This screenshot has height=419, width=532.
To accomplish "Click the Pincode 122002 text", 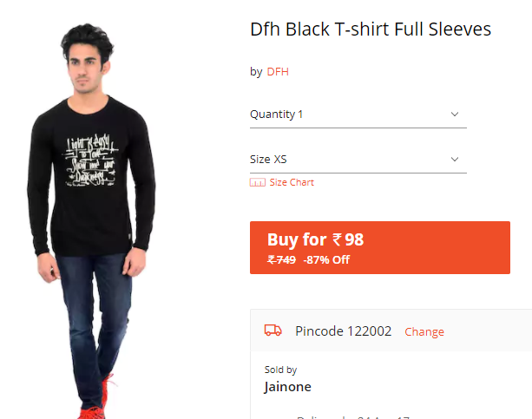I will point(344,331).
